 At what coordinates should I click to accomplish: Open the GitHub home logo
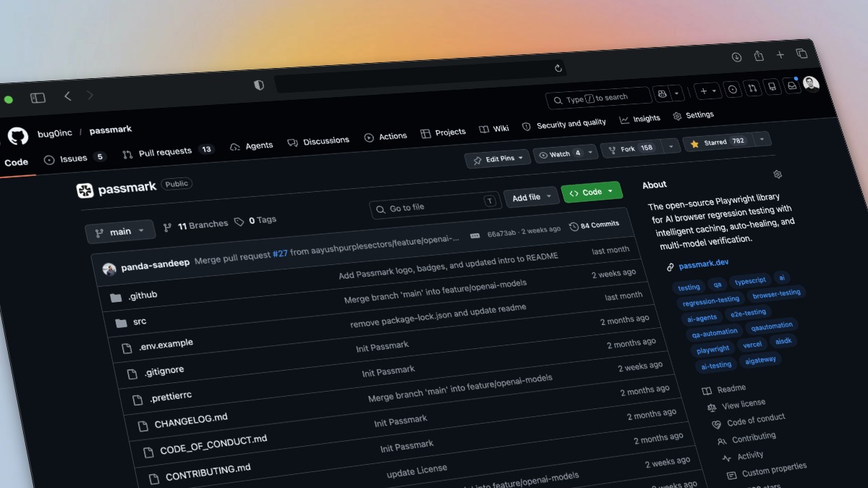(x=17, y=135)
